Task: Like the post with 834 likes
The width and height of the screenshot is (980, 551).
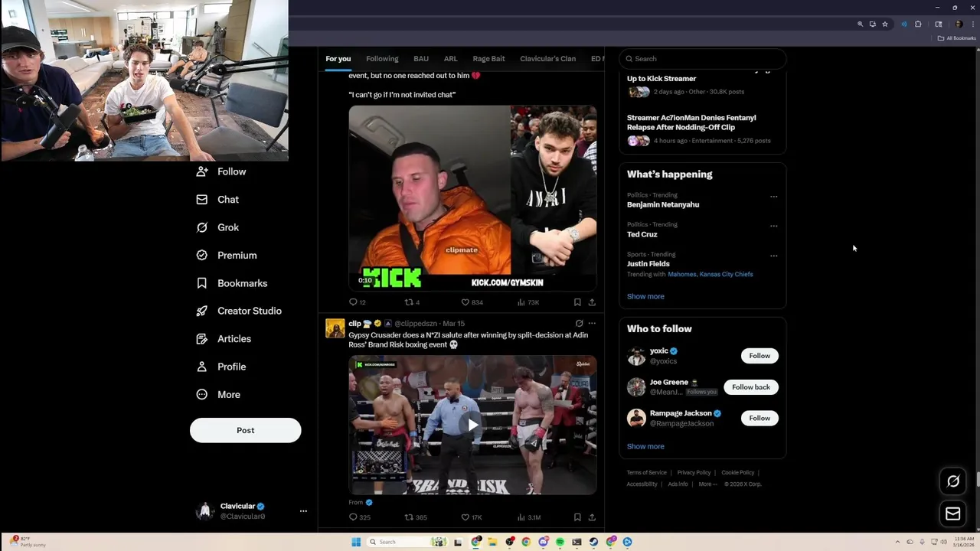Action: [465, 302]
